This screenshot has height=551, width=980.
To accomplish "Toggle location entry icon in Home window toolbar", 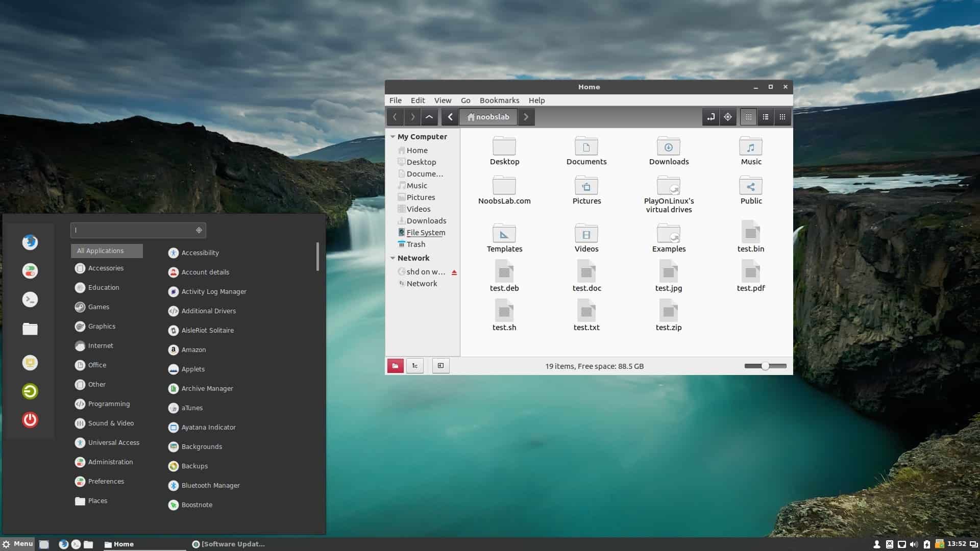I will tap(711, 117).
